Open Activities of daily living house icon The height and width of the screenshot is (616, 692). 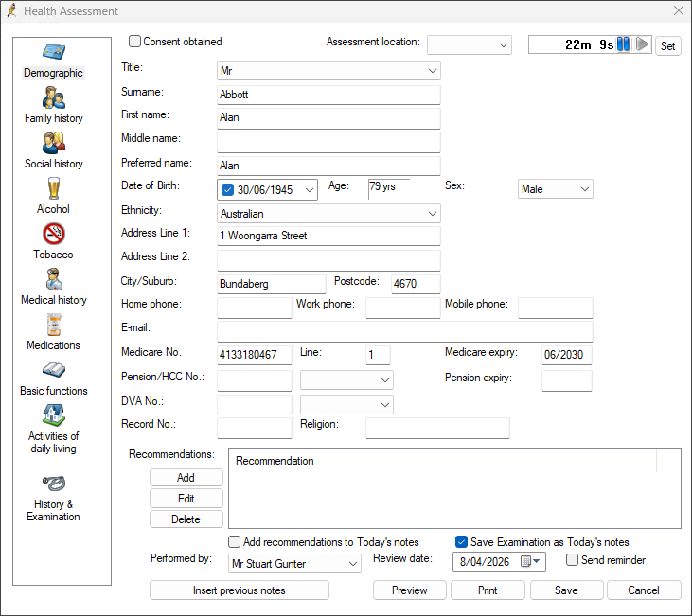[54, 415]
